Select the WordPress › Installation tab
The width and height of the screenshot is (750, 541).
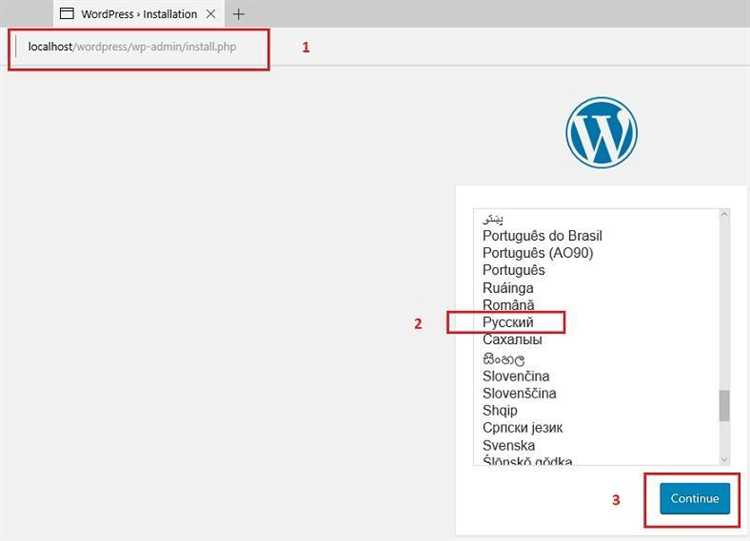click(139, 14)
